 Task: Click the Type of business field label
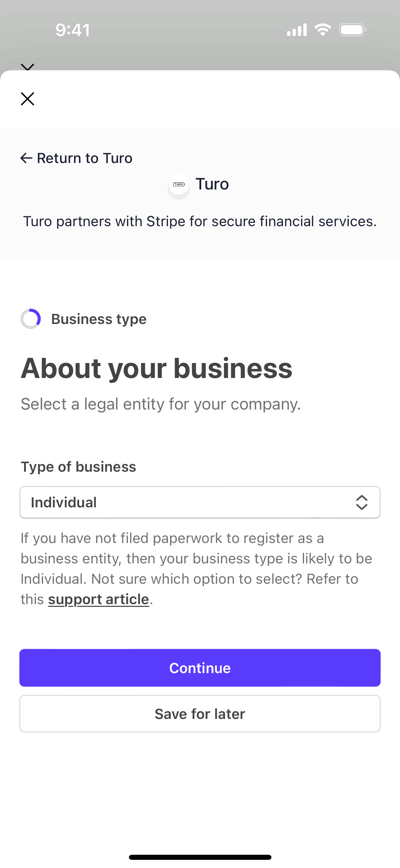[78, 467]
